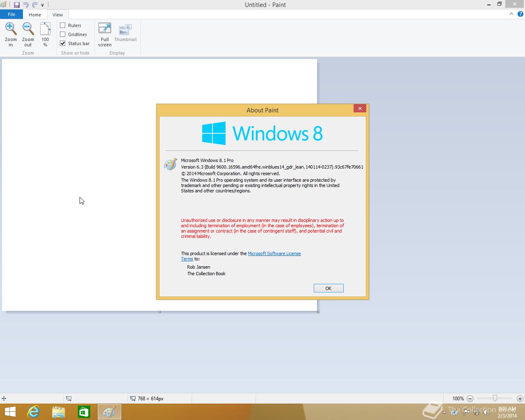
Task: Click the canvas bottom-right resize handle
Action: tap(318, 312)
